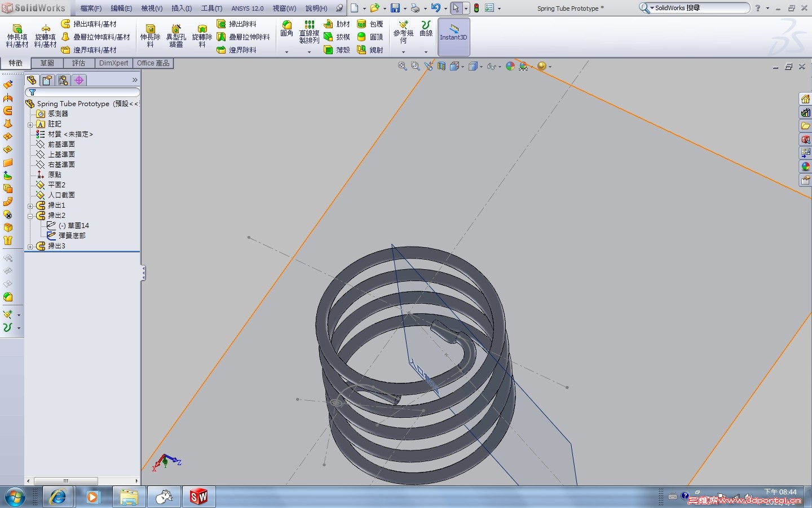The height and width of the screenshot is (508, 812).
Task: Activate the 伸長除料 extruded cut tool
Action: click(150, 36)
